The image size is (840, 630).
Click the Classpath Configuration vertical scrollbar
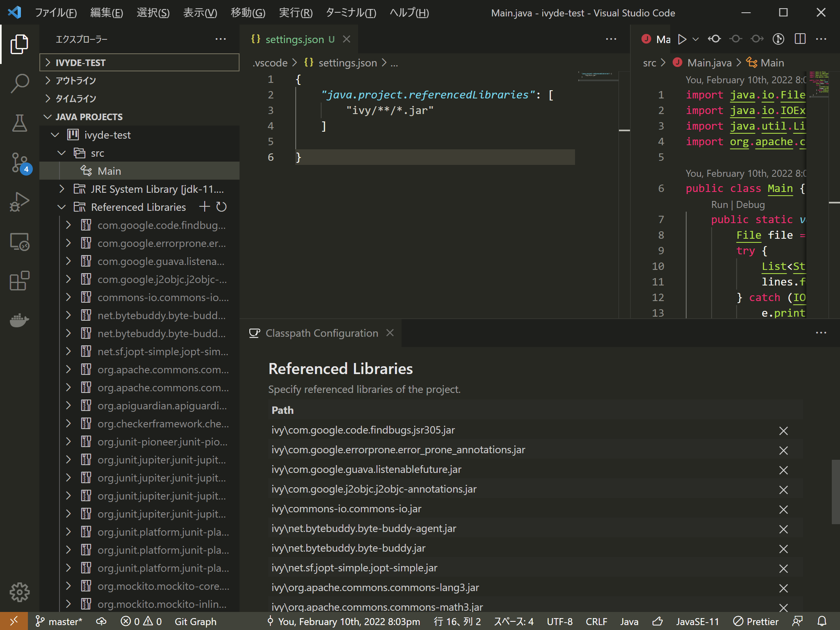tap(835, 492)
